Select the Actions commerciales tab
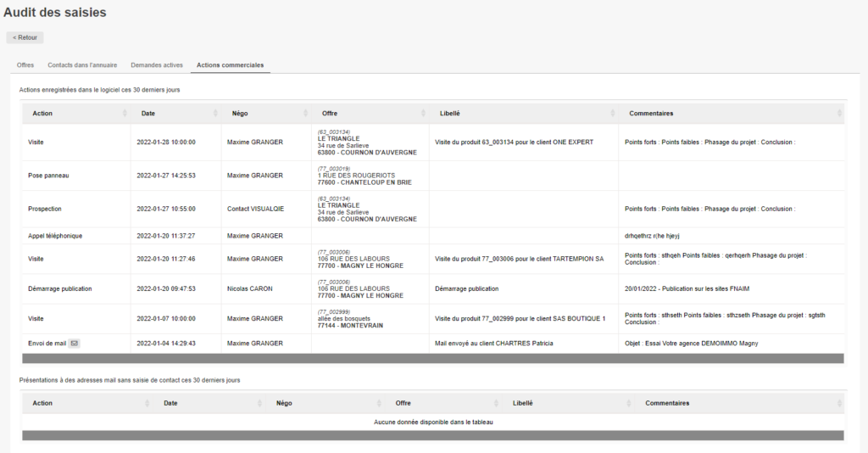This screenshot has height=453, width=868. pos(230,65)
